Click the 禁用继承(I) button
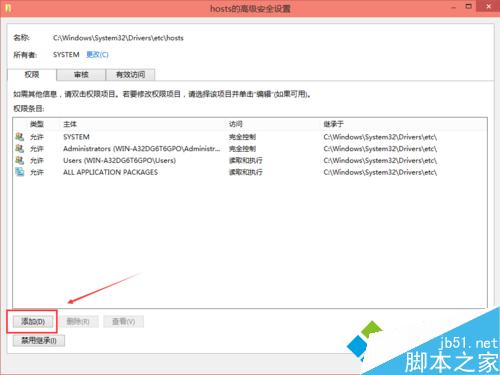 coord(39,340)
